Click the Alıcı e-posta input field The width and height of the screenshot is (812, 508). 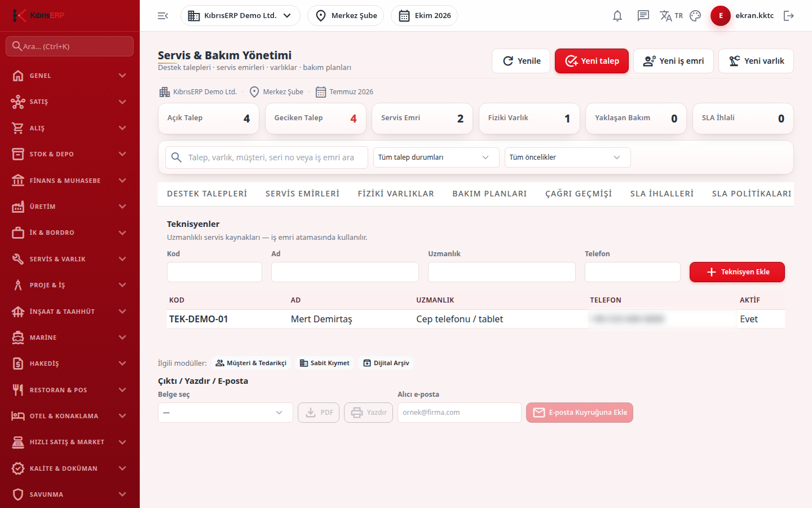coord(460,413)
